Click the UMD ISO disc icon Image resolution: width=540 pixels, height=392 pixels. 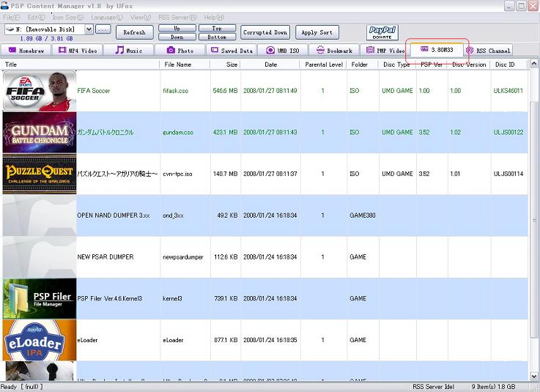(270, 50)
